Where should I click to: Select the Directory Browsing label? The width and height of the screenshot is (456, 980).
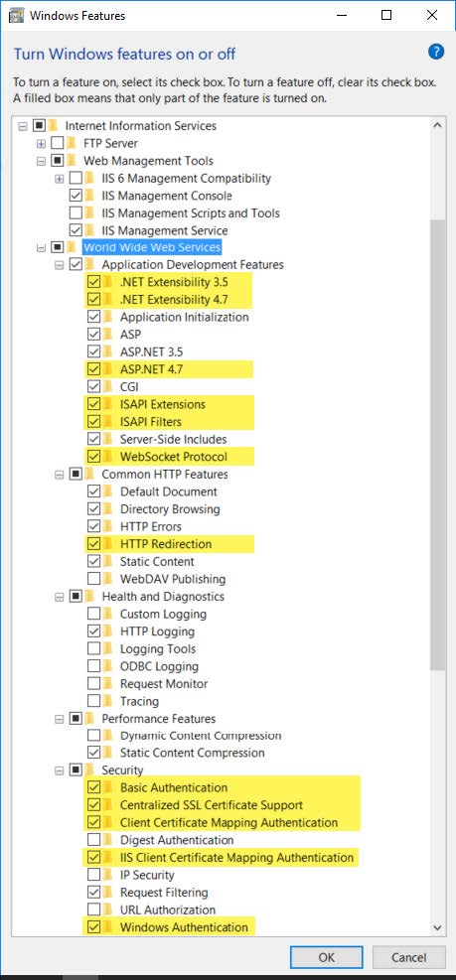point(170,509)
